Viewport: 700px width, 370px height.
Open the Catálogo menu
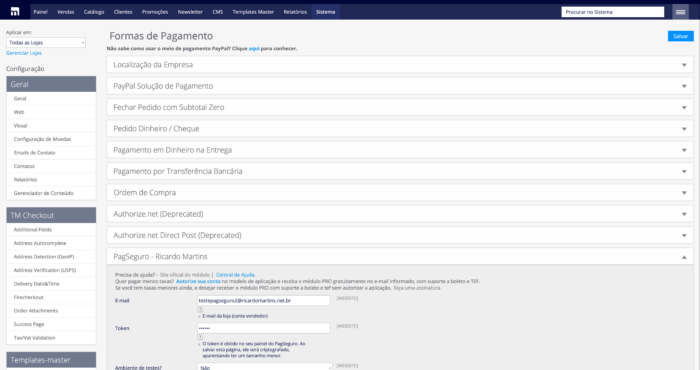[94, 12]
